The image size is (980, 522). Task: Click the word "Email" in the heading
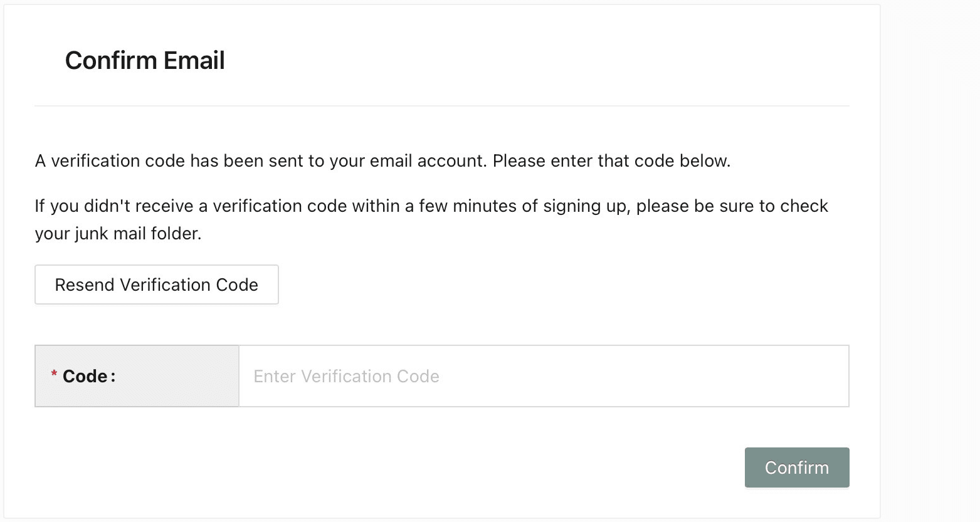(x=194, y=61)
